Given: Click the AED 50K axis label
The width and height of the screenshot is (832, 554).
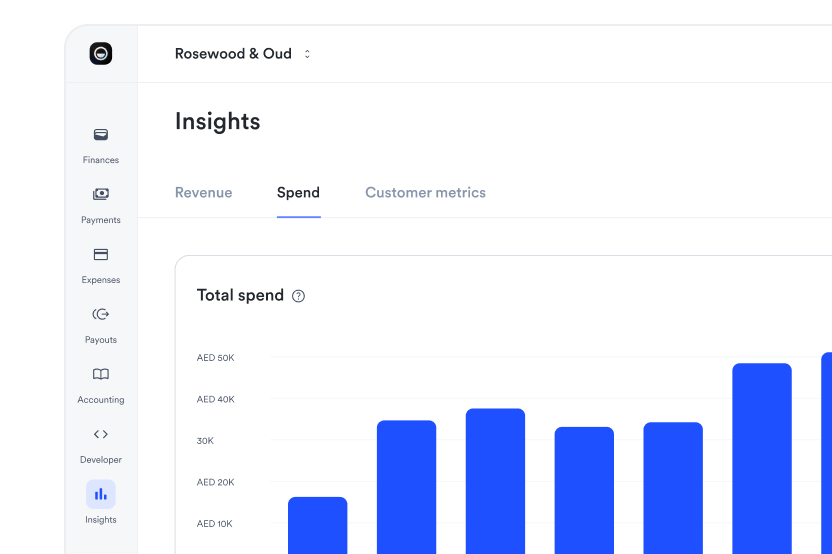Looking at the screenshot, I should click(215, 358).
